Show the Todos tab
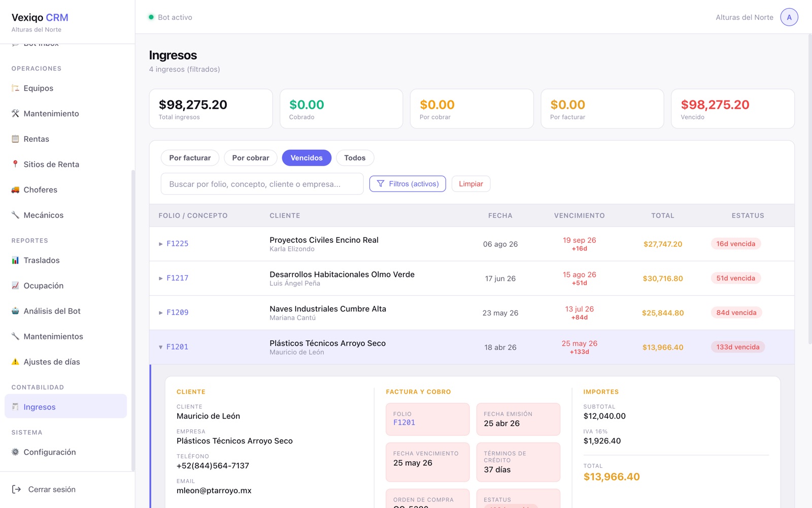This screenshot has width=812, height=508. [x=355, y=158]
